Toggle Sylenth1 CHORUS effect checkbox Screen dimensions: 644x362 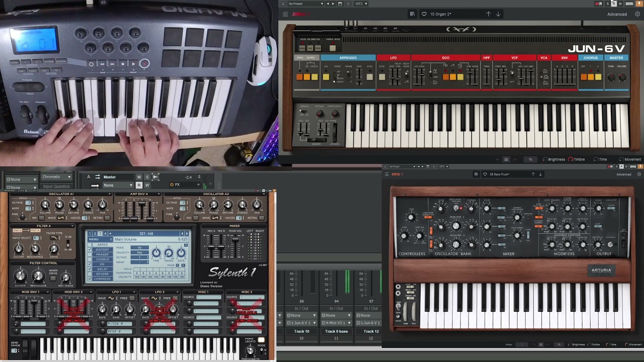pos(90,259)
